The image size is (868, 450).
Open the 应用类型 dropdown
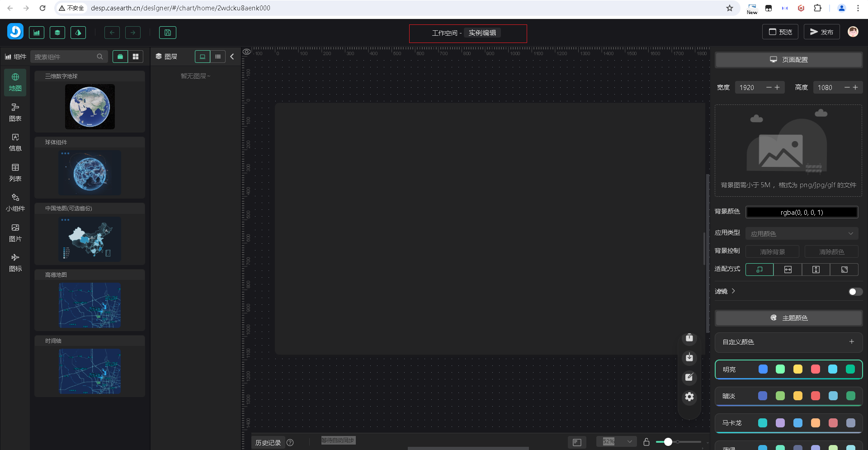click(x=801, y=233)
